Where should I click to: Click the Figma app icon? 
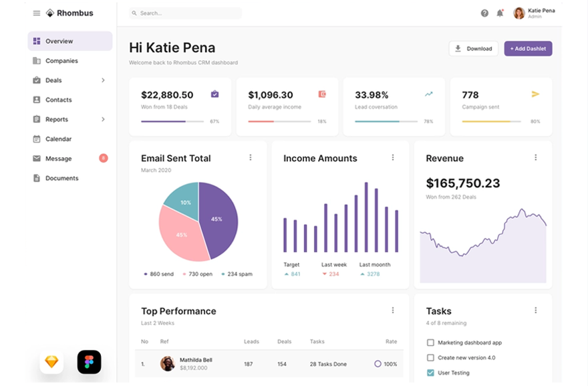point(89,362)
